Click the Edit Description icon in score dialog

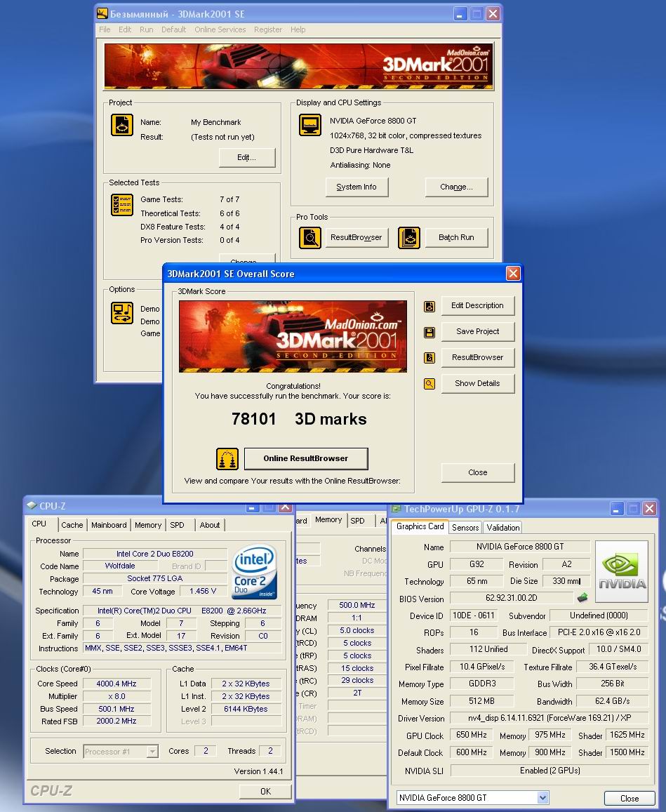(x=429, y=307)
